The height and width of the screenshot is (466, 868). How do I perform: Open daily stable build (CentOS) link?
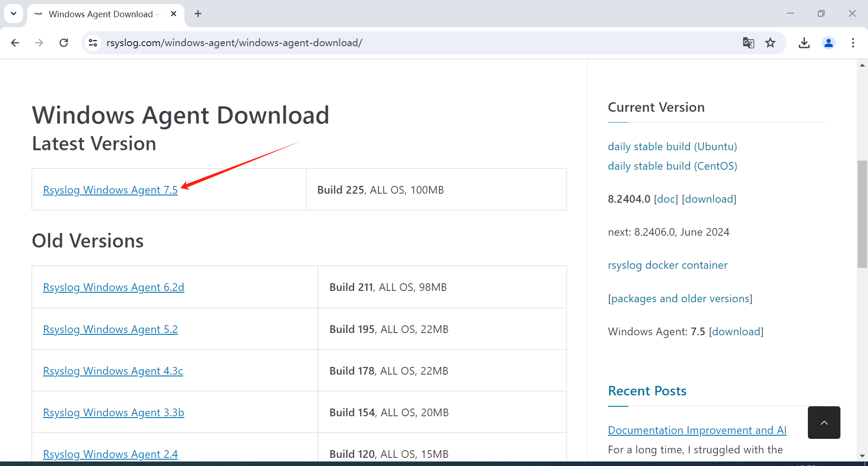click(672, 166)
